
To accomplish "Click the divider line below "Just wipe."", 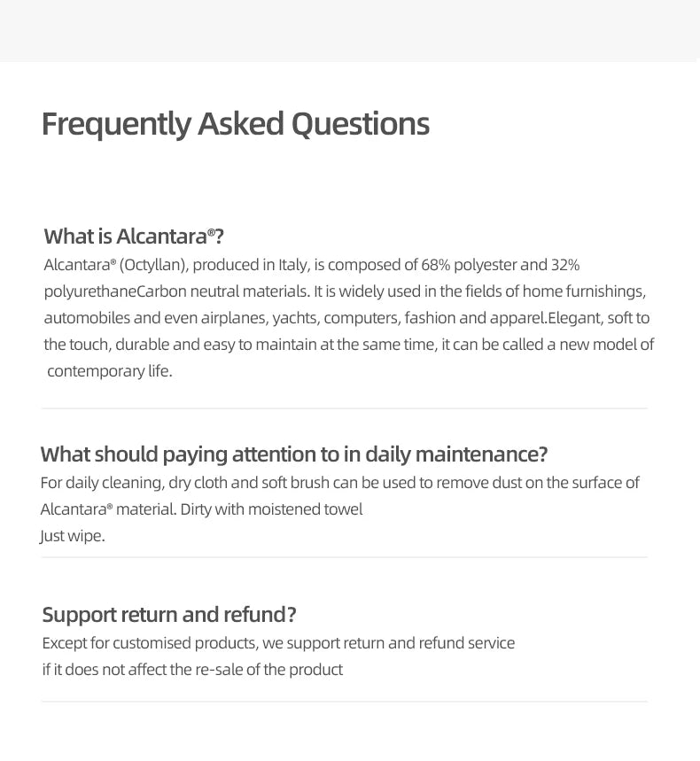I will 344,557.
